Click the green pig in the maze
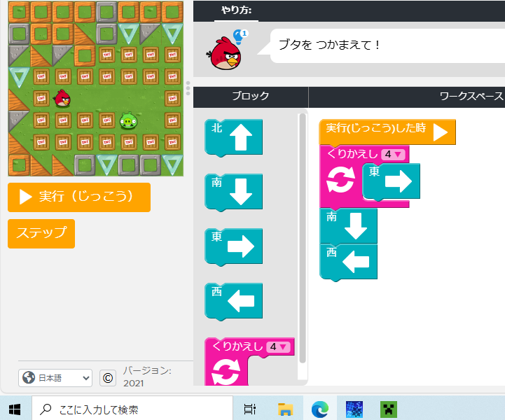Image resolution: width=505 pixels, height=420 pixels. pos(128,121)
